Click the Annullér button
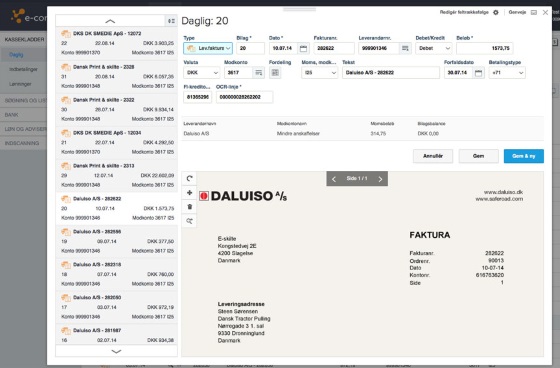Image resolution: width=560 pixels, height=368 pixels. 433,156
